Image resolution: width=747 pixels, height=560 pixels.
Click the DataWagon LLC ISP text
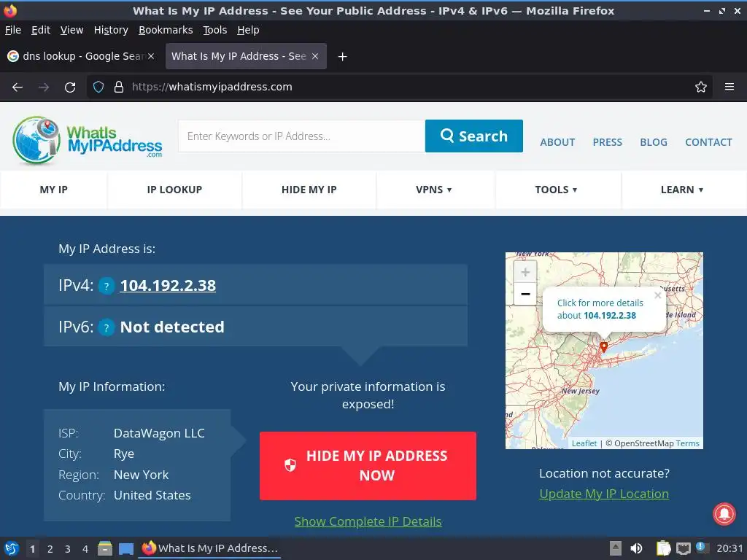pos(159,433)
